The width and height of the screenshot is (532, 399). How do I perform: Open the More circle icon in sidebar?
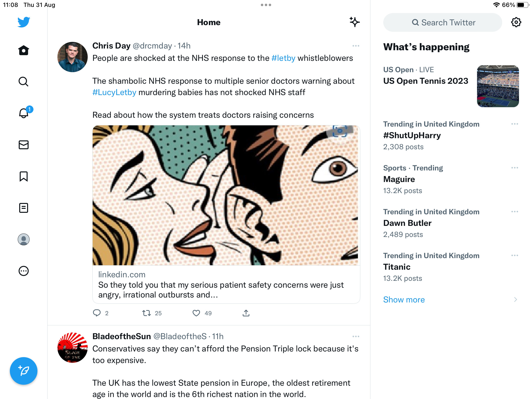tap(24, 271)
